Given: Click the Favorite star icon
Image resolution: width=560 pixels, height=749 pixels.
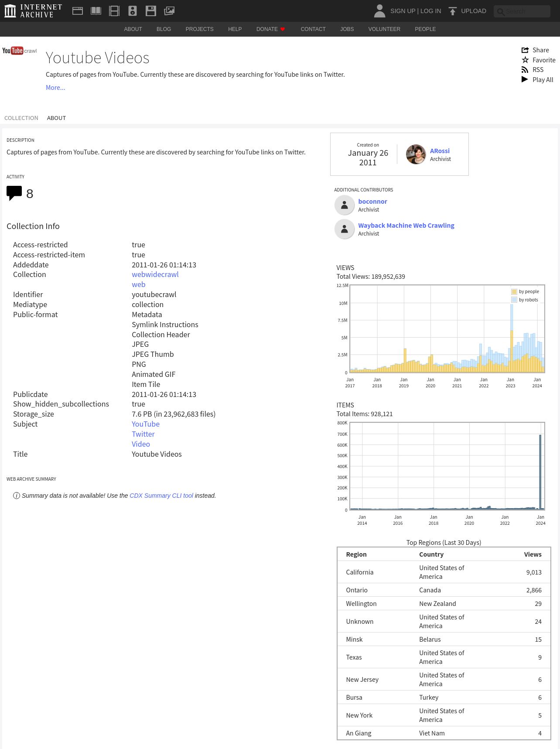Looking at the screenshot, I should pyautogui.click(x=525, y=60).
